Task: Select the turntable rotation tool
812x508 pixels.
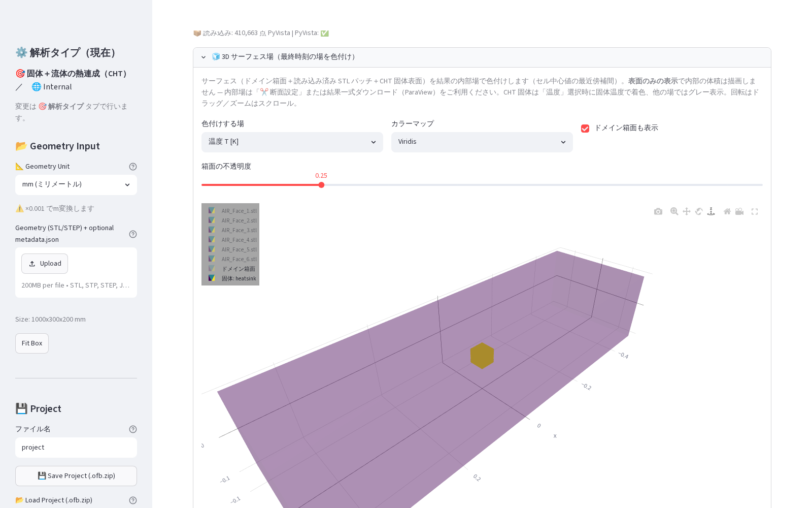Action: tap(711, 211)
